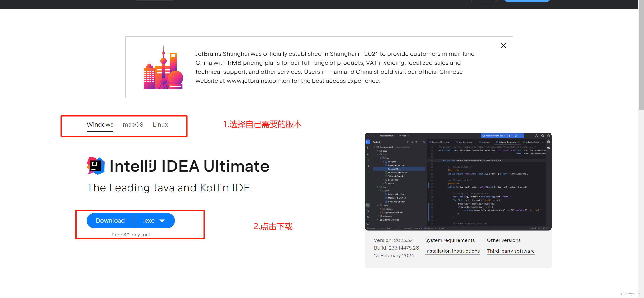The height and width of the screenshot is (298, 644).
Task: Open AccurateMath app run configuration dropdown
Action: (494, 136)
